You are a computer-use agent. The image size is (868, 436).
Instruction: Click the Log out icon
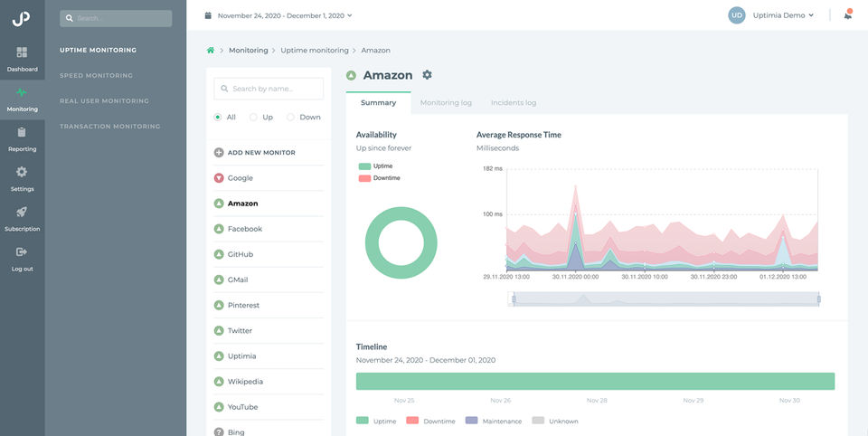click(x=22, y=251)
